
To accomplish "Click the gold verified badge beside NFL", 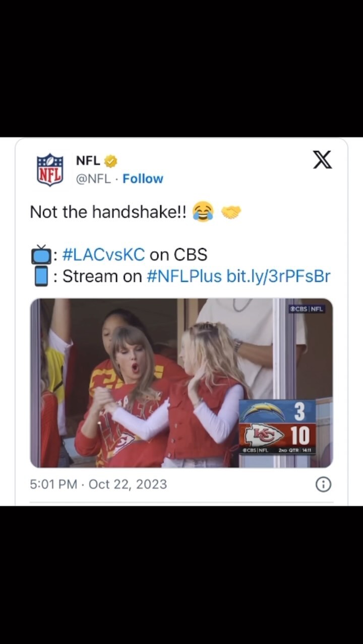I will pos(111,161).
